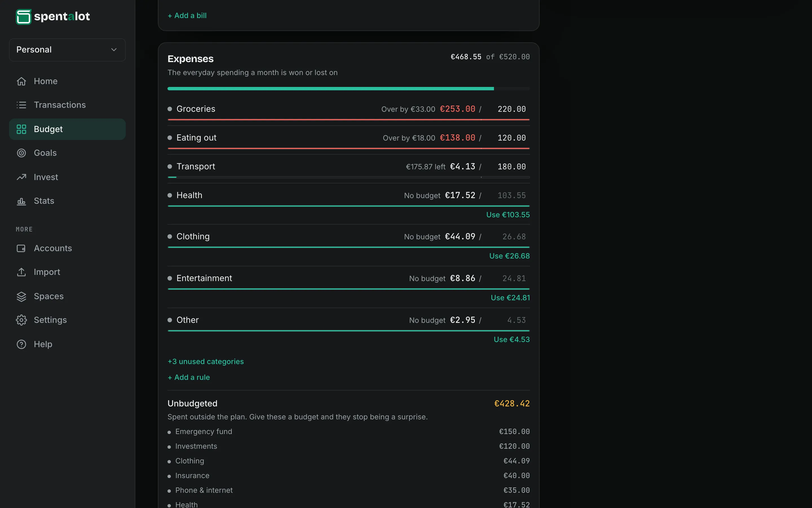
Task: Click the Transactions list icon
Action: (x=21, y=105)
